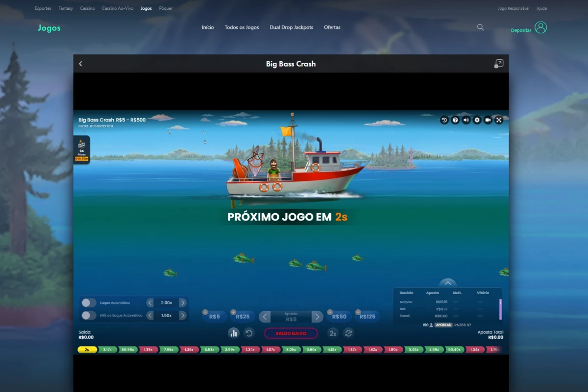588x392 pixels.
Task: Mute the game sound speaker icon
Action: click(466, 120)
